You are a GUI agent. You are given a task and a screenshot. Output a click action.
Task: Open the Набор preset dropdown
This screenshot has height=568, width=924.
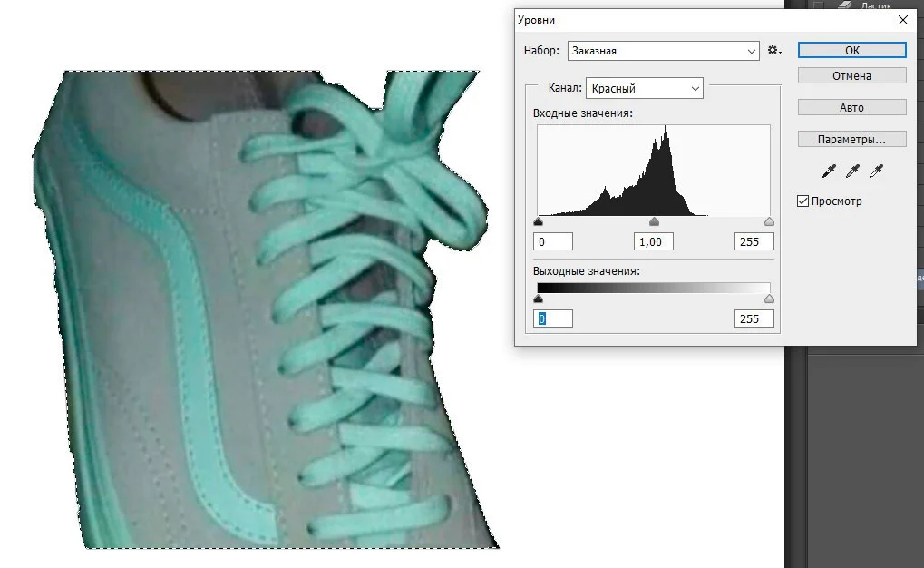click(x=664, y=51)
